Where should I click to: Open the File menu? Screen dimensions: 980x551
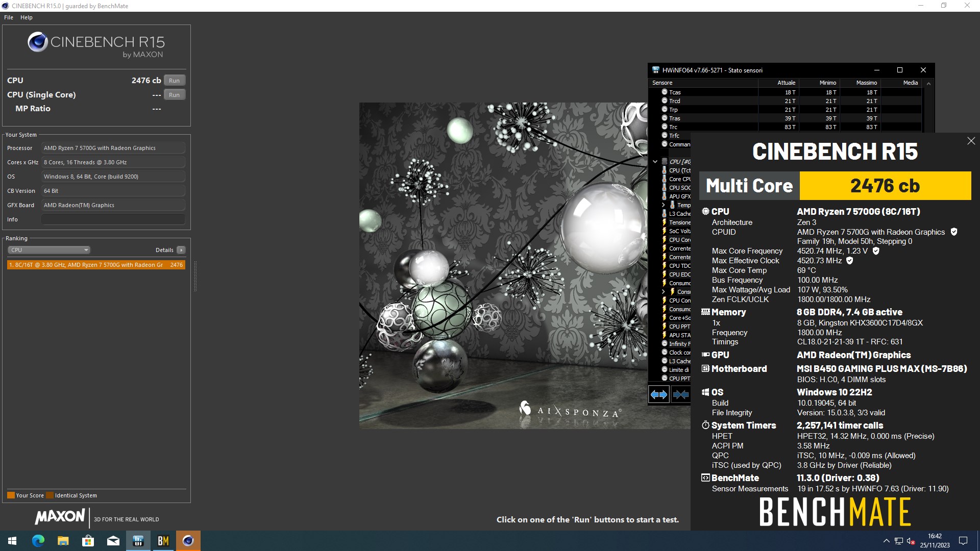(9, 17)
